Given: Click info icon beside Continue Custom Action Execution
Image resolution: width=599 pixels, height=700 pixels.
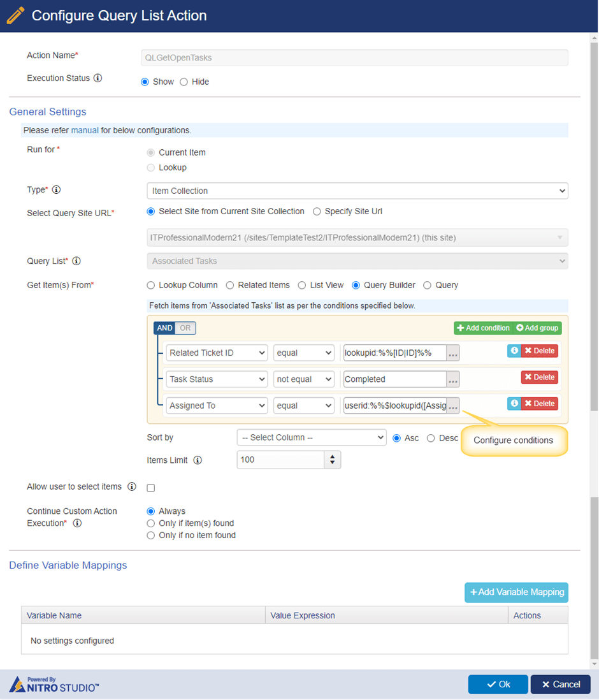Looking at the screenshot, I should [x=77, y=523].
